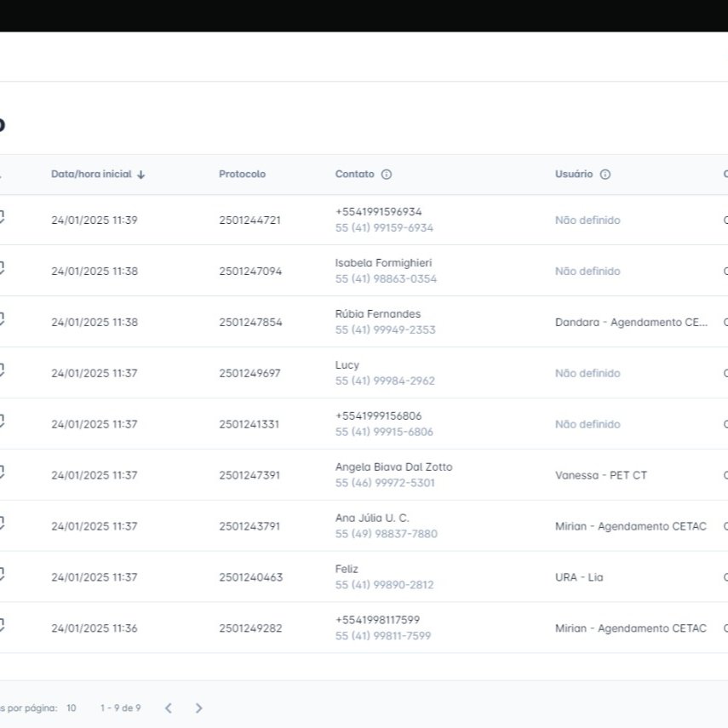Viewport: 728px width, 728px height.
Task: Click the info icon beside Usuário header
Action: [605, 174]
